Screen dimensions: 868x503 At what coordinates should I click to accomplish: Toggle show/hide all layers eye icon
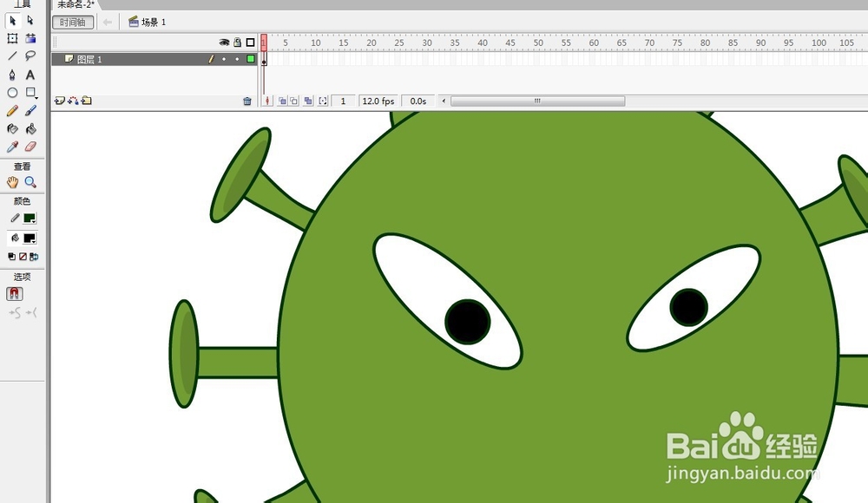224,42
